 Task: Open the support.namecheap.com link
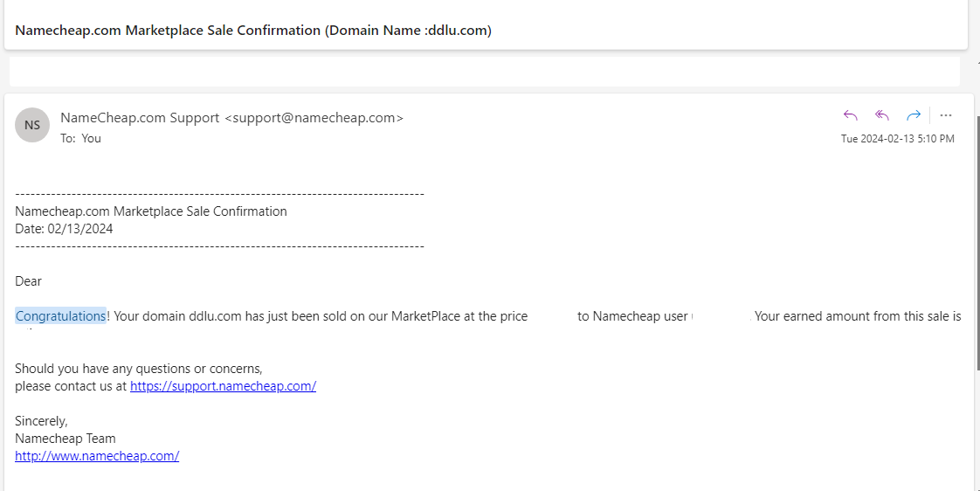[x=223, y=386]
